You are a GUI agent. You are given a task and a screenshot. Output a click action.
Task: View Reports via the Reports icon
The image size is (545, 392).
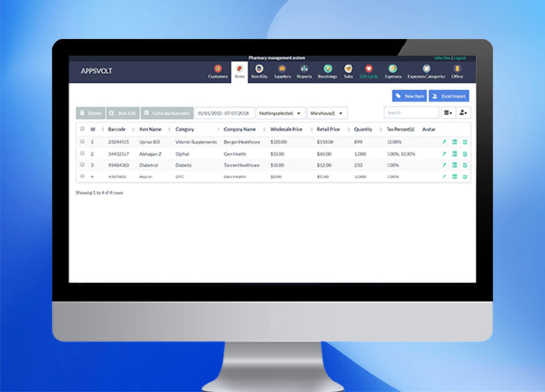point(303,70)
